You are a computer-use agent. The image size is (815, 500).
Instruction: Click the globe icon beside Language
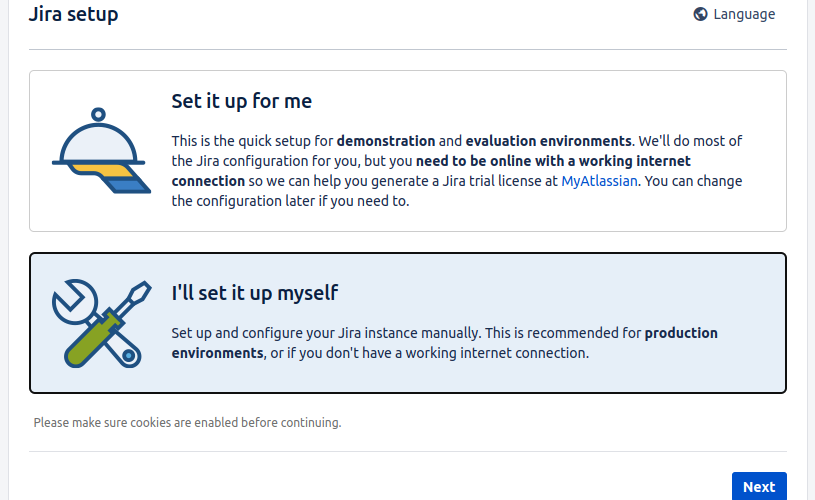click(700, 14)
